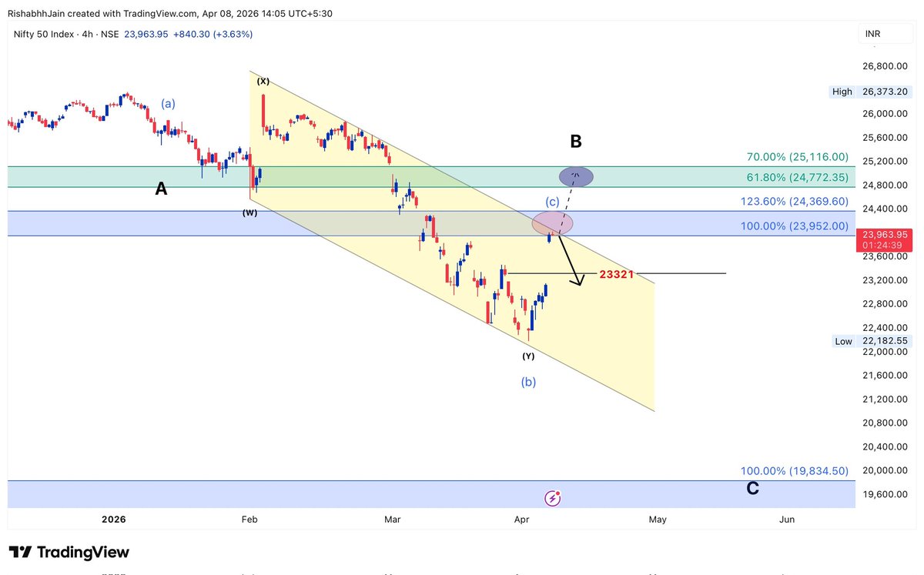Select Apr on the time axis
Image resolution: width=924 pixels, height=575 pixels.
pos(521,519)
